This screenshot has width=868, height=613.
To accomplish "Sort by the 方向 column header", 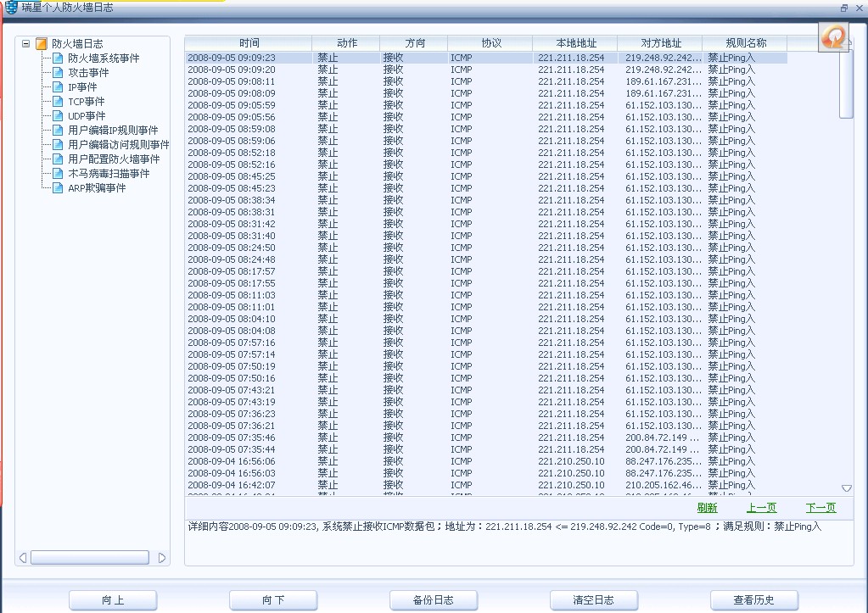I will (414, 43).
